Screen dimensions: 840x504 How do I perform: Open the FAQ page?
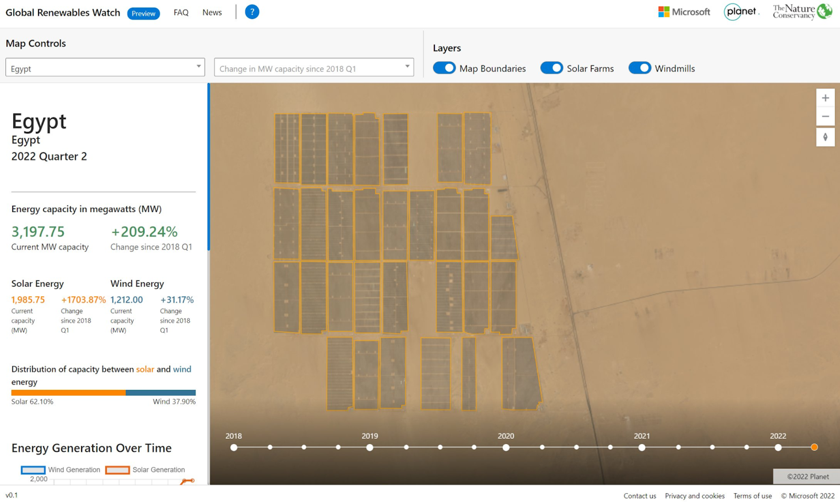coord(181,13)
